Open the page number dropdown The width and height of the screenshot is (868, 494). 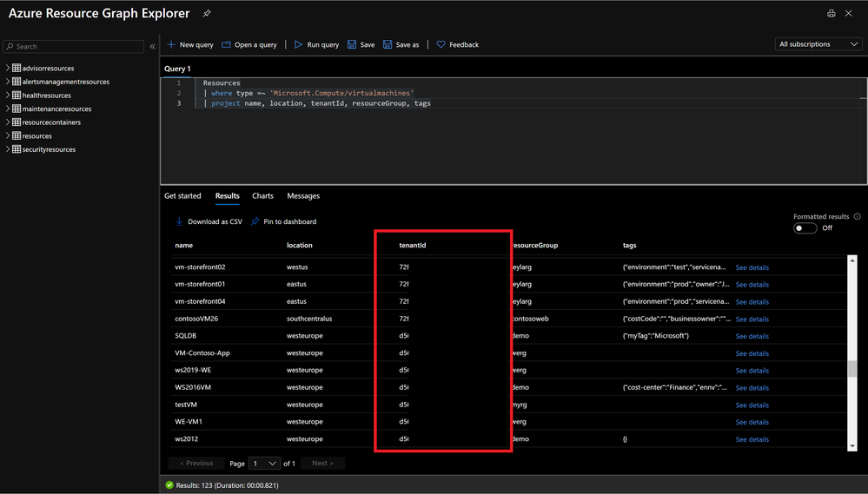click(265, 463)
